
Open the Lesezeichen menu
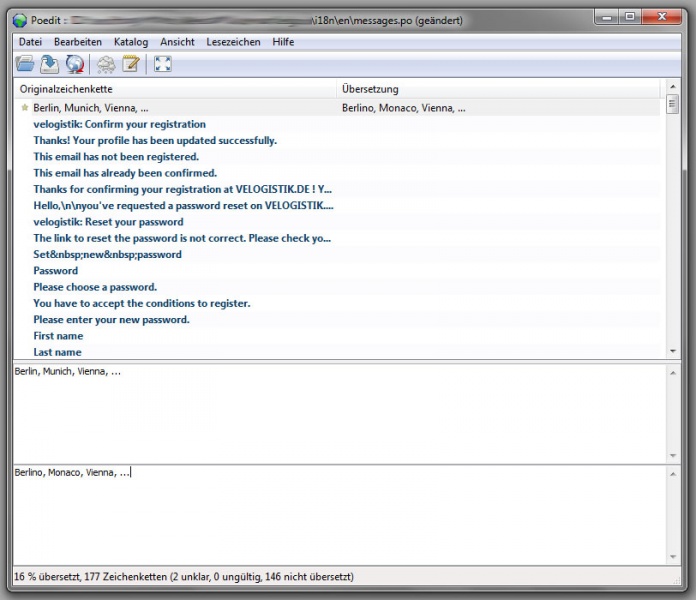(x=233, y=42)
